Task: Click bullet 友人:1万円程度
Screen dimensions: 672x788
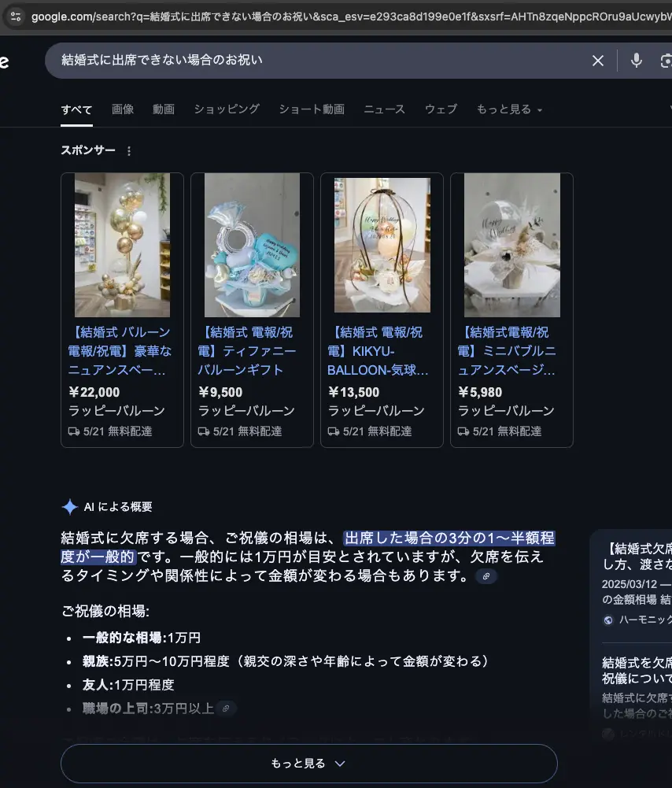Action: pyautogui.click(x=128, y=685)
